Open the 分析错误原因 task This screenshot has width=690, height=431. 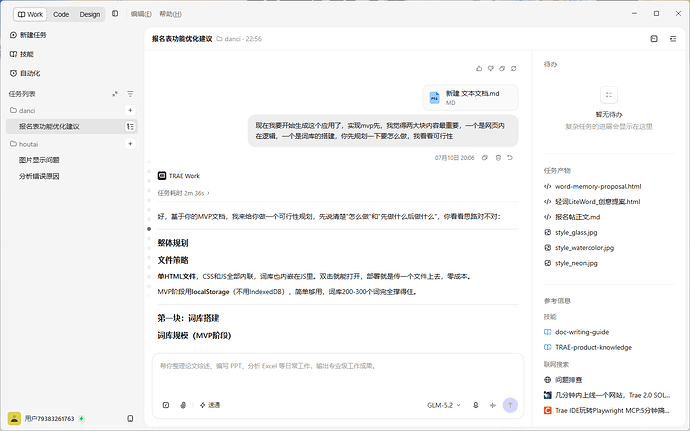coord(39,176)
